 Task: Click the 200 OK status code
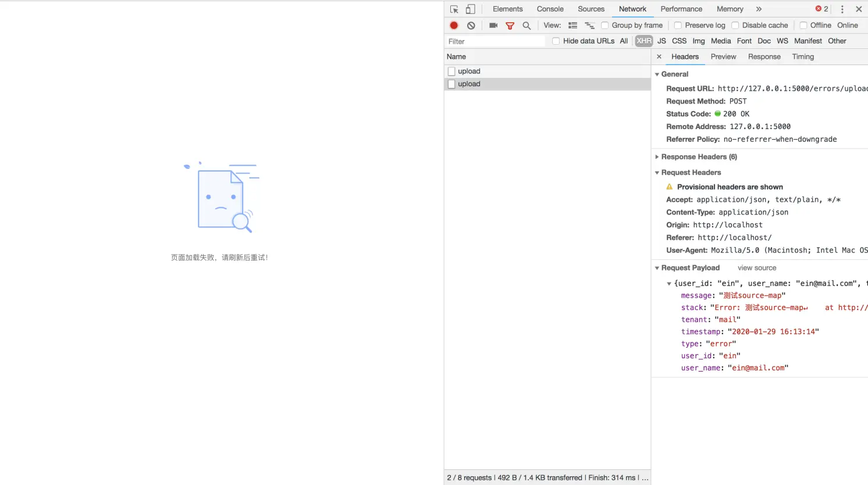point(736,114)
